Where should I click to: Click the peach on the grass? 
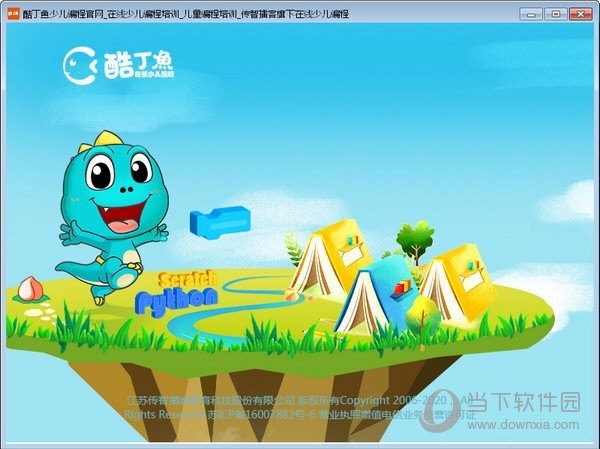click(30, 290)
